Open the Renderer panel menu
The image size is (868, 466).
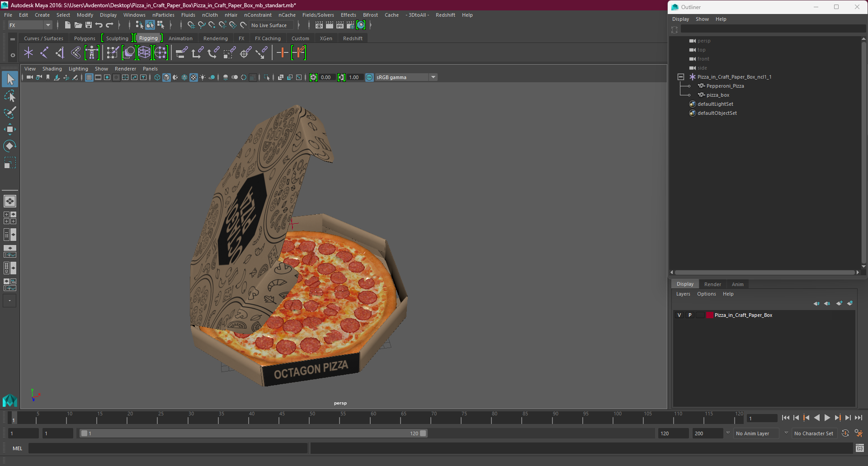[125, 69]
